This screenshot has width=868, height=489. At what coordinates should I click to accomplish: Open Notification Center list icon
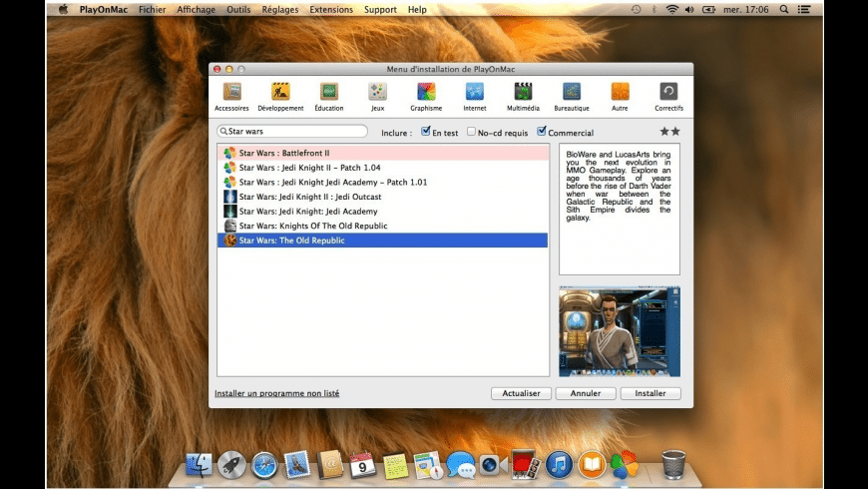coord(804,9)
